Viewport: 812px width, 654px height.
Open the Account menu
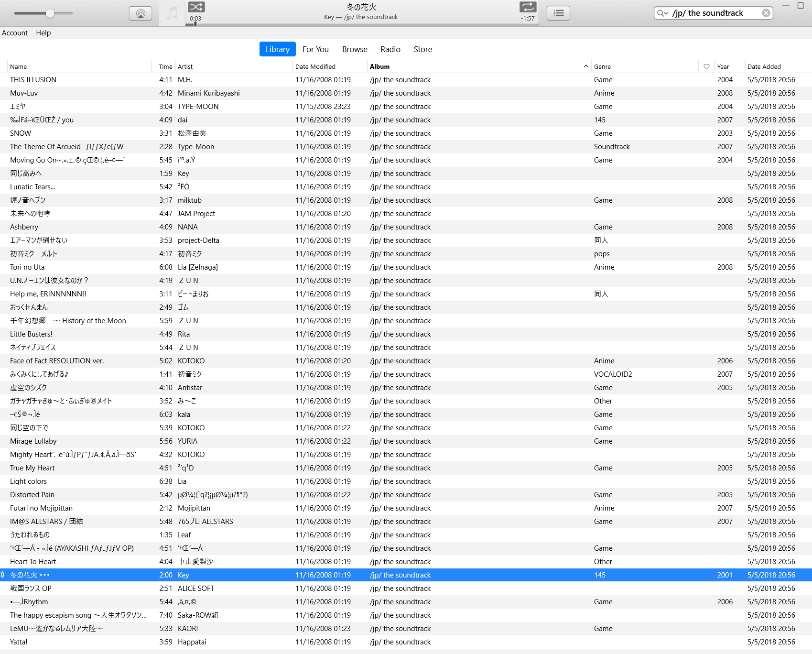tap(15, 33)
